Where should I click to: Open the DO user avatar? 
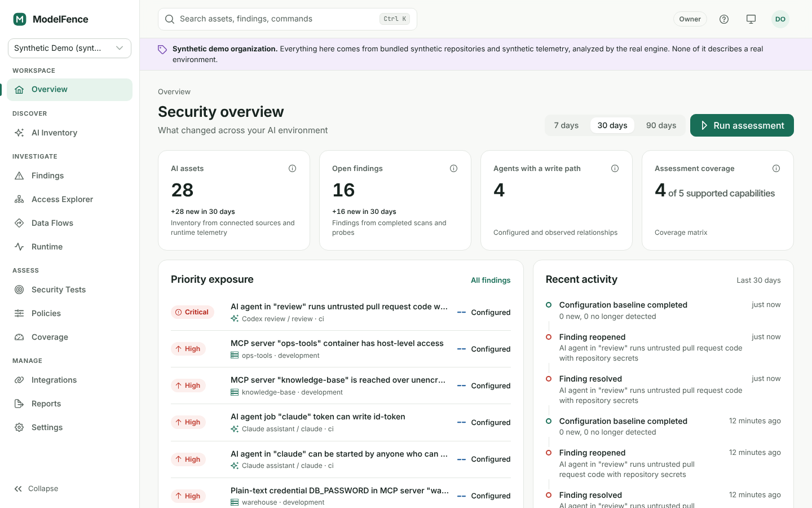(780, 19)
